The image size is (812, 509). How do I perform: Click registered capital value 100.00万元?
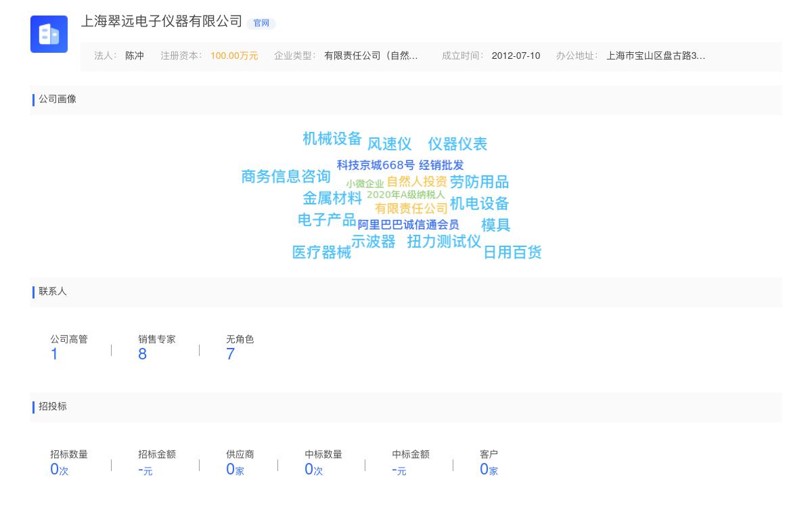(x=234, y=56)
